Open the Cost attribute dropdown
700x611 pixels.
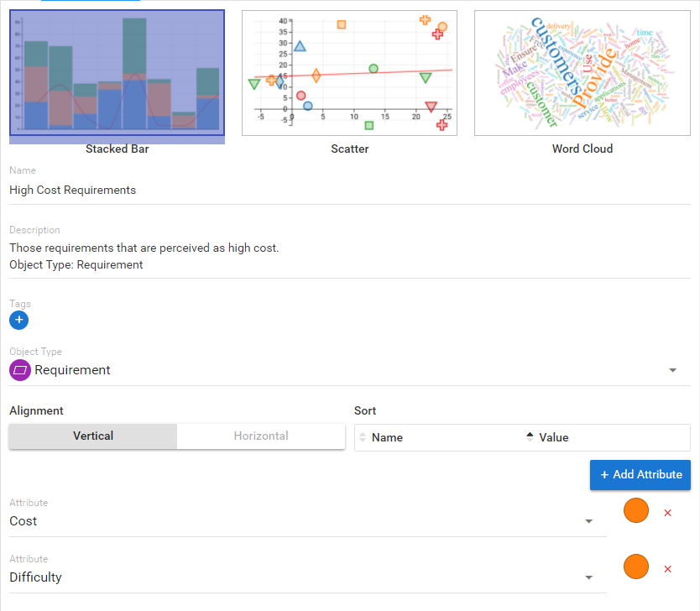tap(588, 521)
